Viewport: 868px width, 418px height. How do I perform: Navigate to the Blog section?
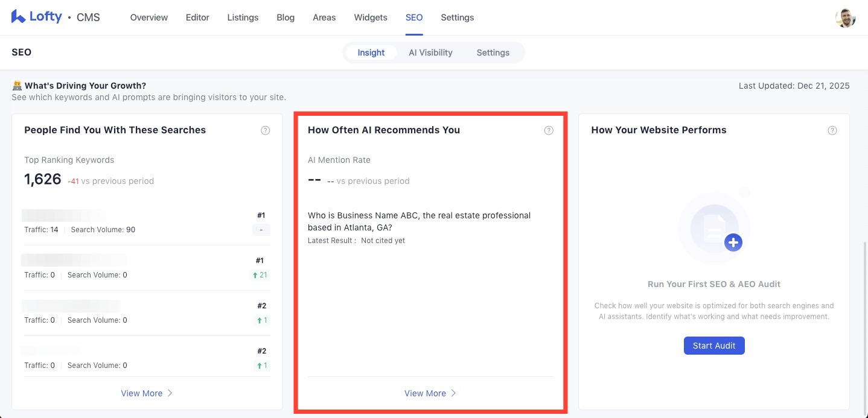point(286,17)
